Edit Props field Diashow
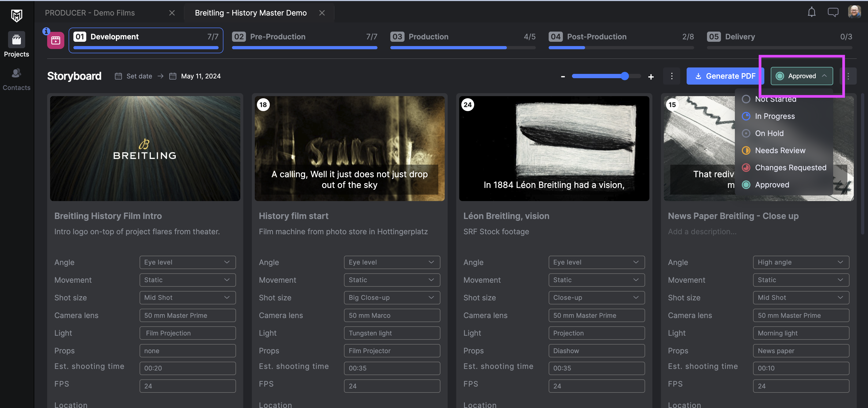This screenshot has height=408, width=868. (x=596, y=351)
